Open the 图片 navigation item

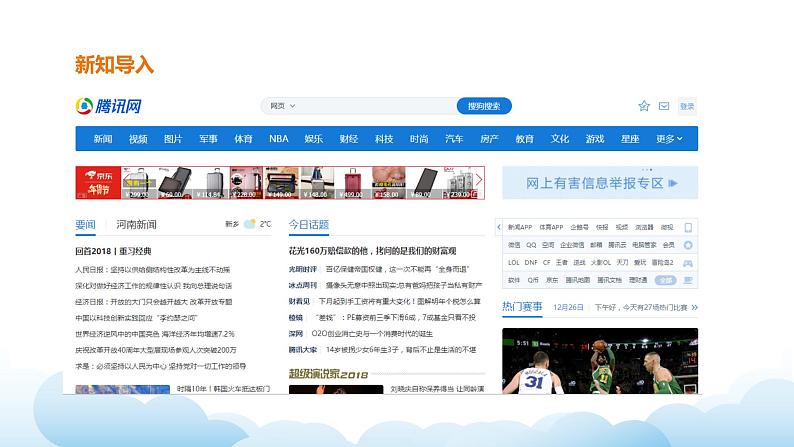tap(173, 139)
